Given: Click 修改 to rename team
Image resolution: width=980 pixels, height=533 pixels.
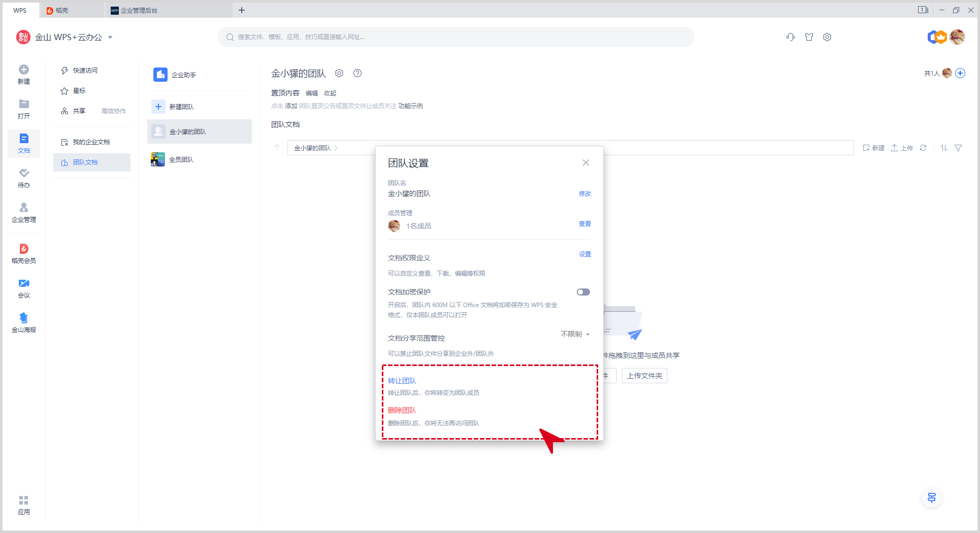Looking at the screenshot, I should point(585,193).
